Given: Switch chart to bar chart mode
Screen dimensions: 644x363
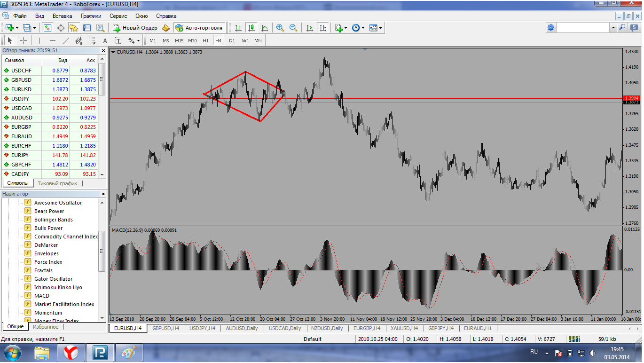Looking at the screenshot, I should [238, 28].
